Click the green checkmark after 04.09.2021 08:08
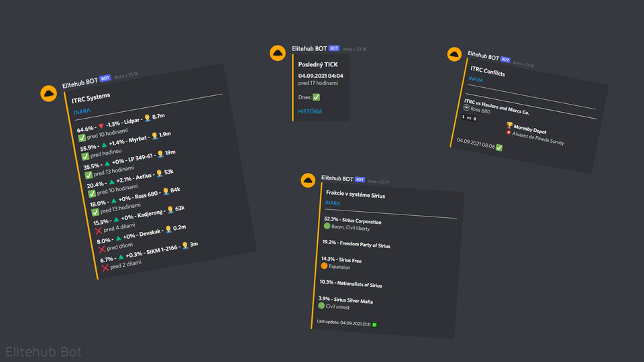The width and height of the screenshot is (644, 362). [499, 147]
